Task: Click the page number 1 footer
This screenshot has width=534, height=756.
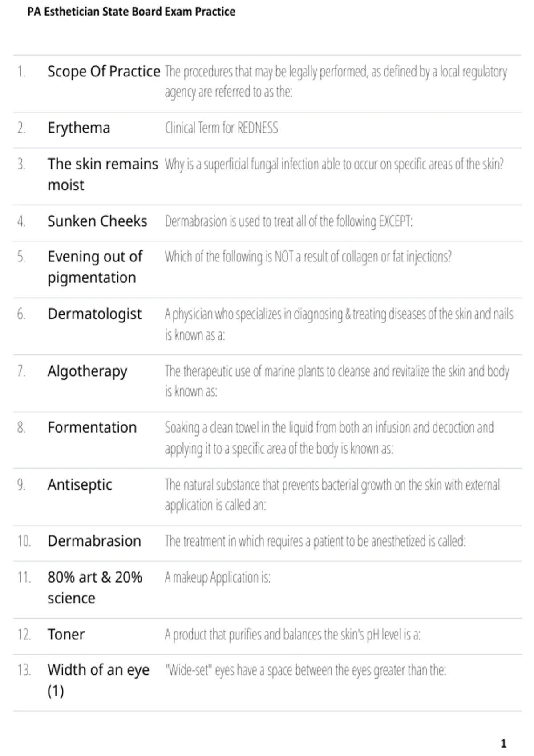Action: [x=503, y=744]
